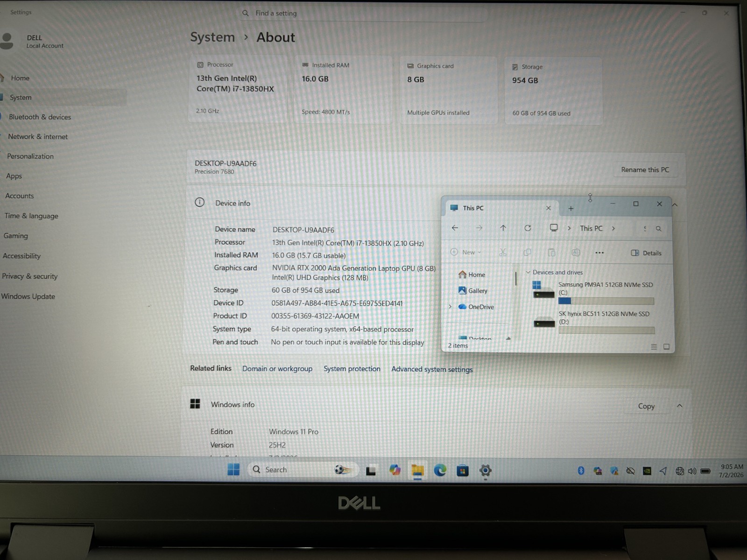Open File Explorer from the taskbar
The width and height of the screenshot is (747, 560).
(x=417, y=471)
